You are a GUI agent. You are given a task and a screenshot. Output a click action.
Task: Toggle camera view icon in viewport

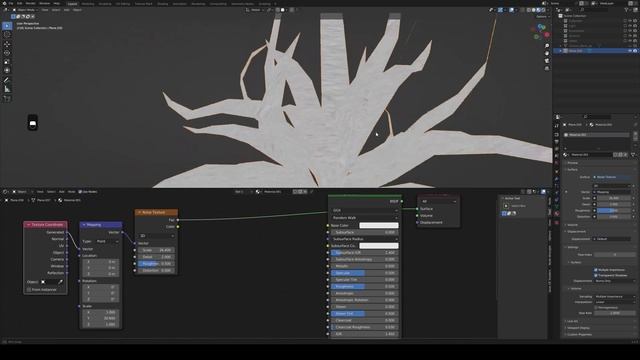(547, 61)
